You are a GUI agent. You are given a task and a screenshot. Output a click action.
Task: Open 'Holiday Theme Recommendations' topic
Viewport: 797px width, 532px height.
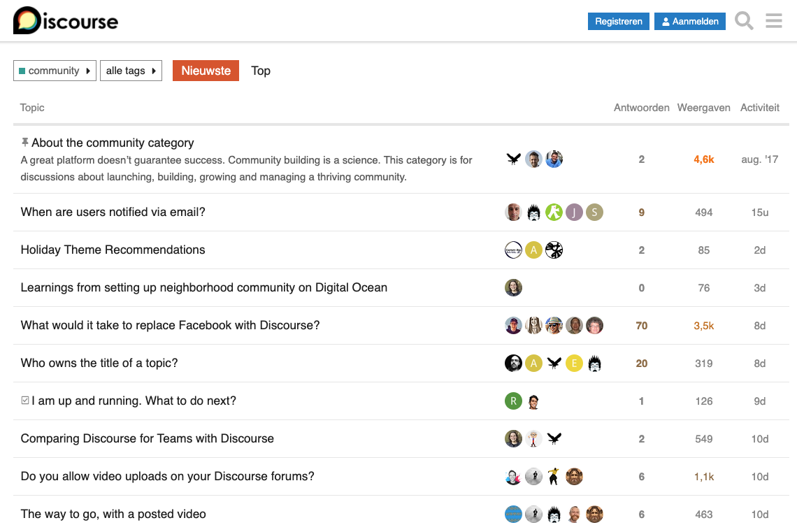tap(113, 250)
